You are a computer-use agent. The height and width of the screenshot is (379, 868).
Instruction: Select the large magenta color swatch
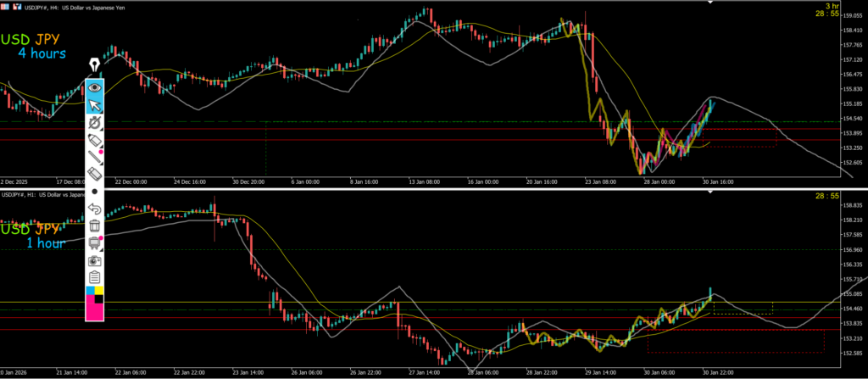click(93, 309)
